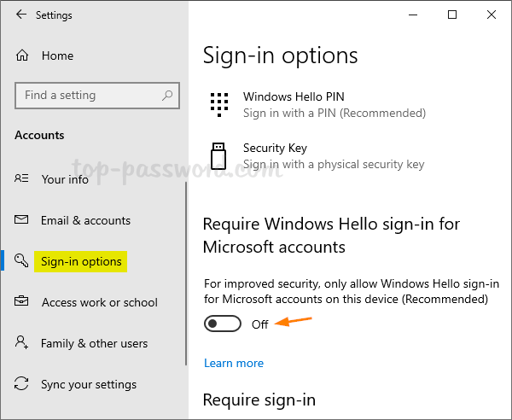
Task: Open the Learn more link
Action: pos(234,363)
